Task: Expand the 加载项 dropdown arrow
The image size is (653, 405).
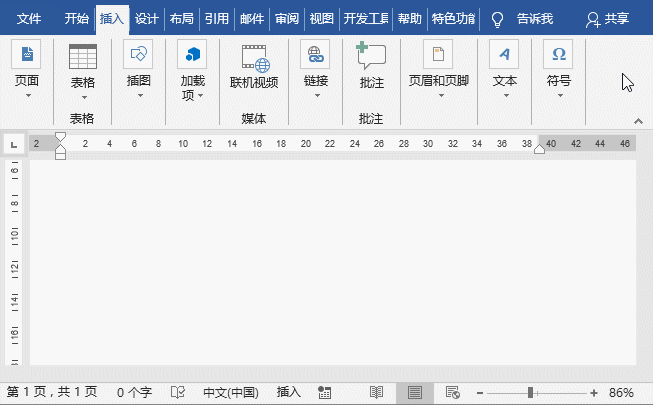Action: (201, 96)
